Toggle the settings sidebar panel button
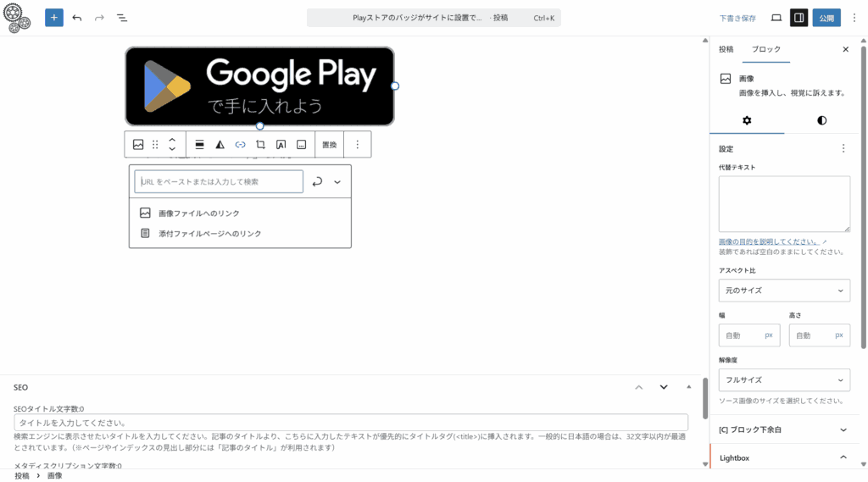The height and width of the screenshot is (482, 868). [x=798, y=18]
